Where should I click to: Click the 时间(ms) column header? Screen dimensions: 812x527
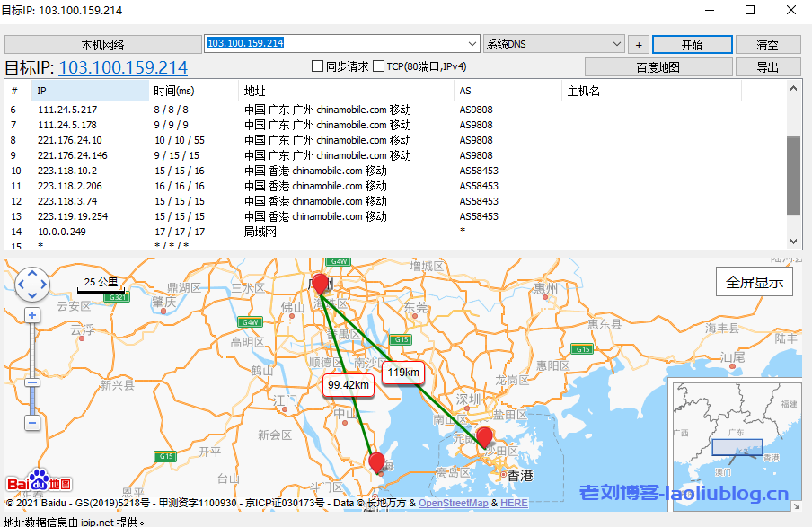(173, 91)
